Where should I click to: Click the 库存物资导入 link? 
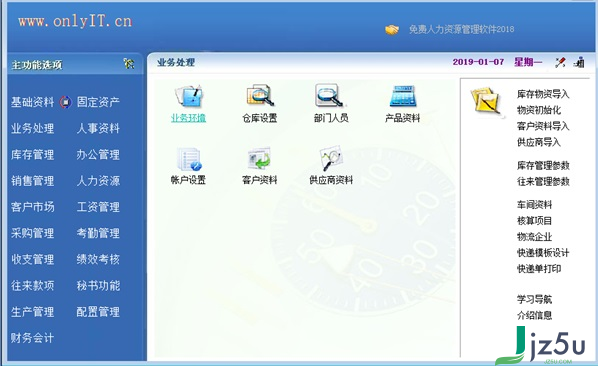543,94
